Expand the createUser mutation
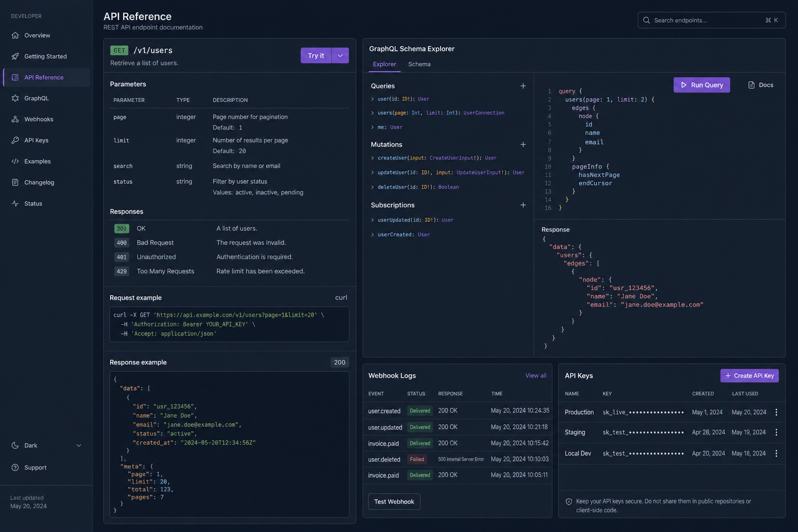Image resolution: width=798 pixels, height=532 pixels. tap(373, 158)
